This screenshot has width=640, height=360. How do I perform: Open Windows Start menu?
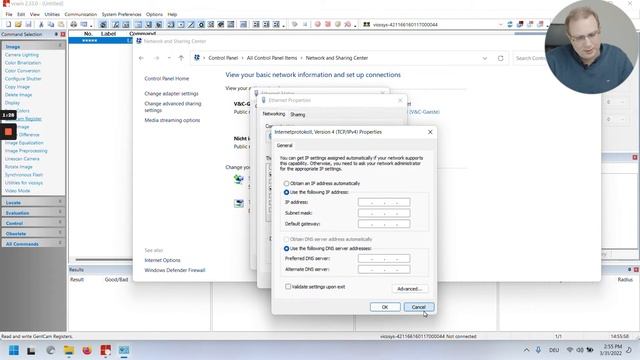(x=13, y=350)
